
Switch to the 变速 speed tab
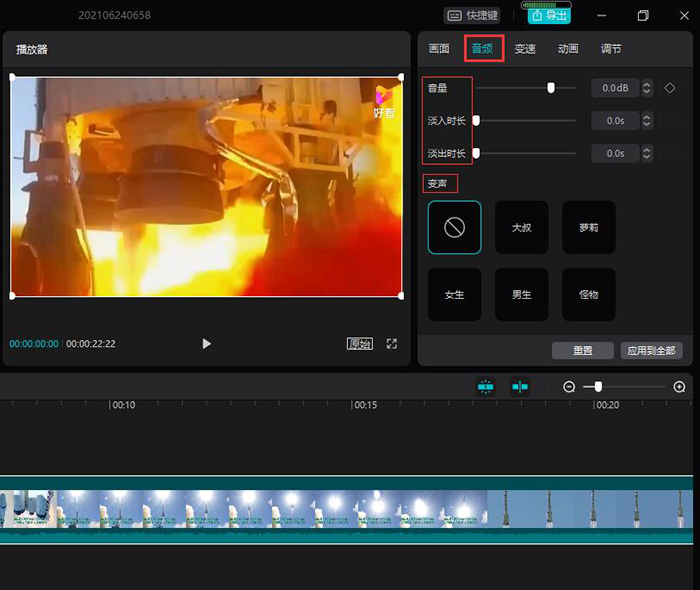point(525,49)
